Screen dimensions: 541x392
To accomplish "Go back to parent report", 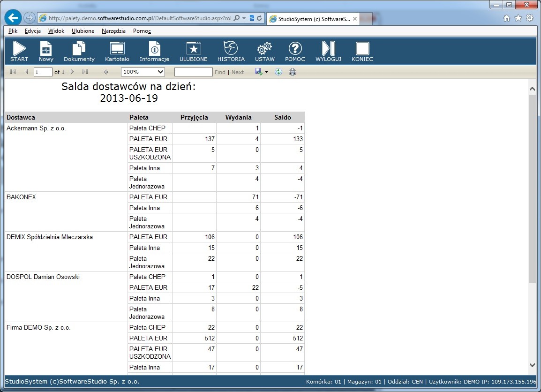I will coord(106,72).
